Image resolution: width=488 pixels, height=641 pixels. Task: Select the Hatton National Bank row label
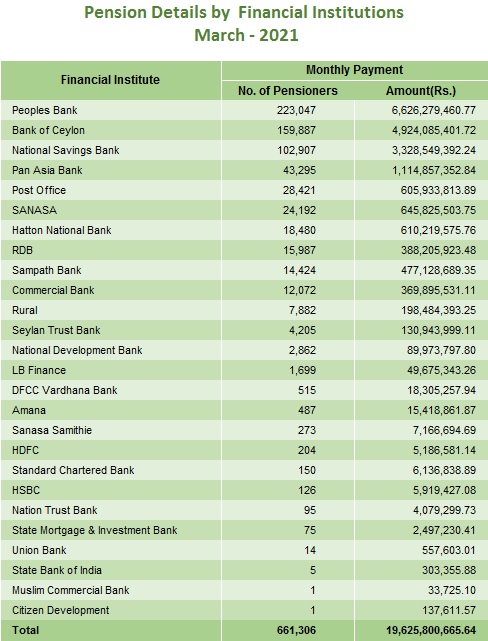tap(62, 231)
